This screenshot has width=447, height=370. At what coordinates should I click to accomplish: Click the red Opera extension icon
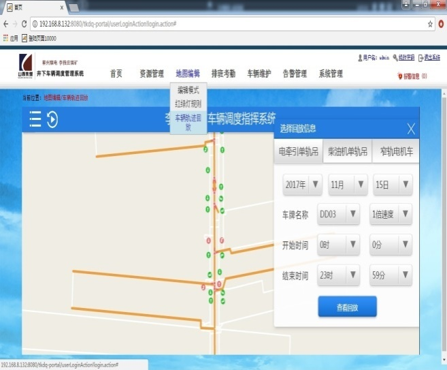click(x=441, y=24)
